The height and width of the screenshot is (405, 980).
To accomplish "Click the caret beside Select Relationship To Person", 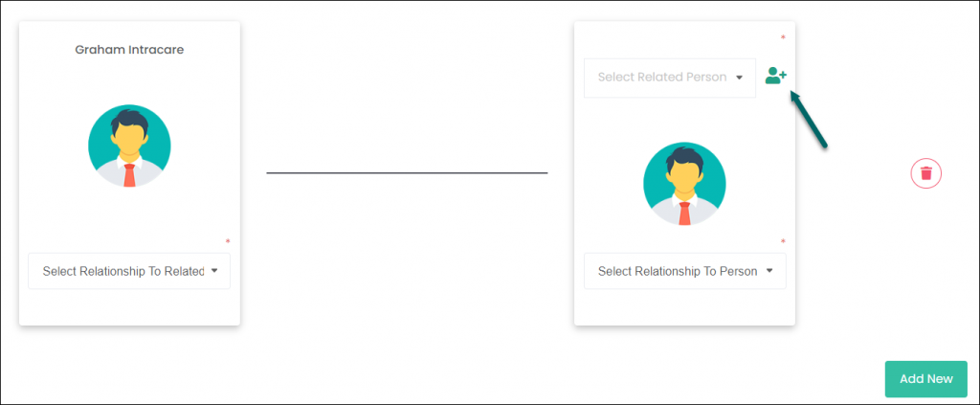I will click(x=769, y=271).
